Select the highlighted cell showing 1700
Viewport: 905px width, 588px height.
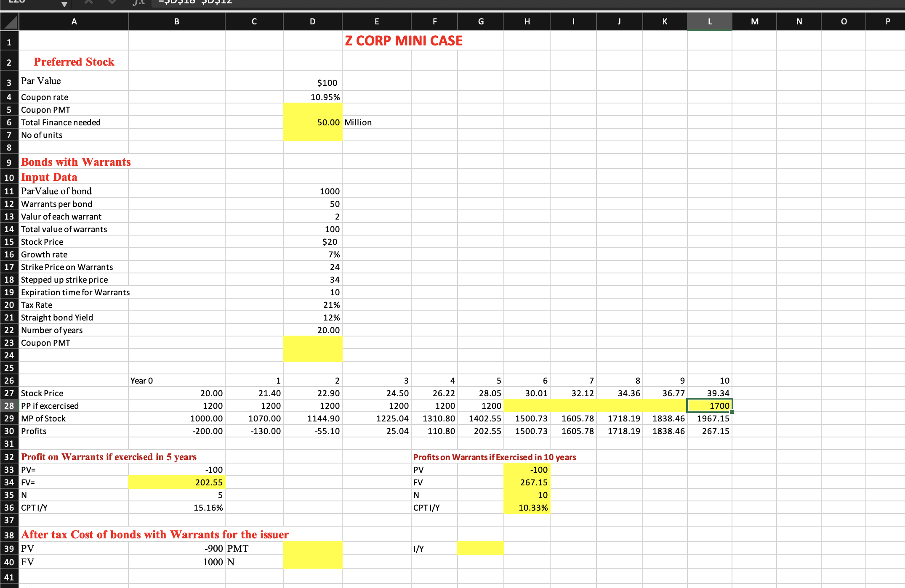(x=710, y=405)
